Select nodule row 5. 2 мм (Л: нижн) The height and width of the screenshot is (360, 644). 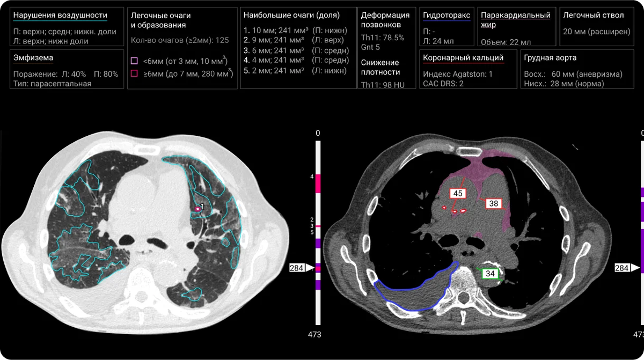click(x=295, y=70)
